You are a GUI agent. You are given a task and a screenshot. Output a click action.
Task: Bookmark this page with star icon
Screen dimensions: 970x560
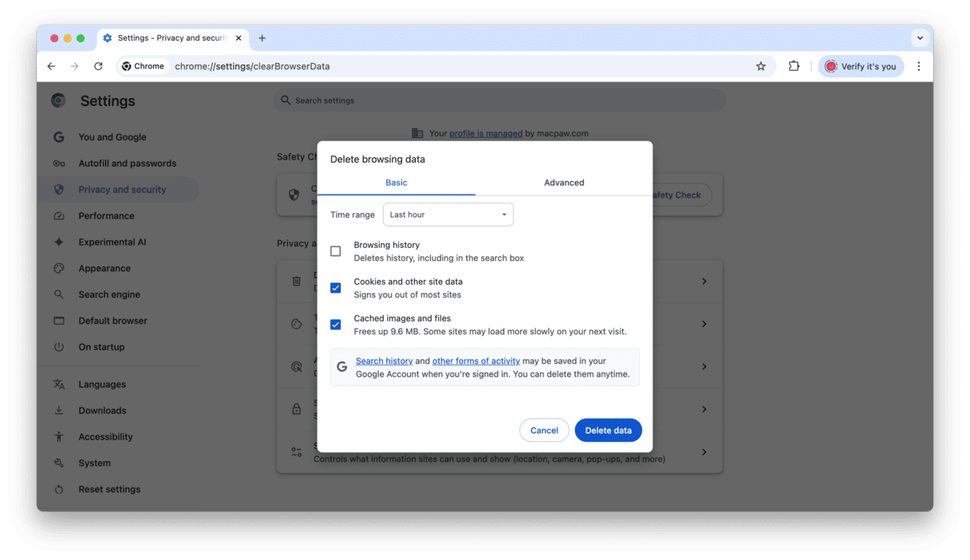pyautogui.click(x=760, y=66)
